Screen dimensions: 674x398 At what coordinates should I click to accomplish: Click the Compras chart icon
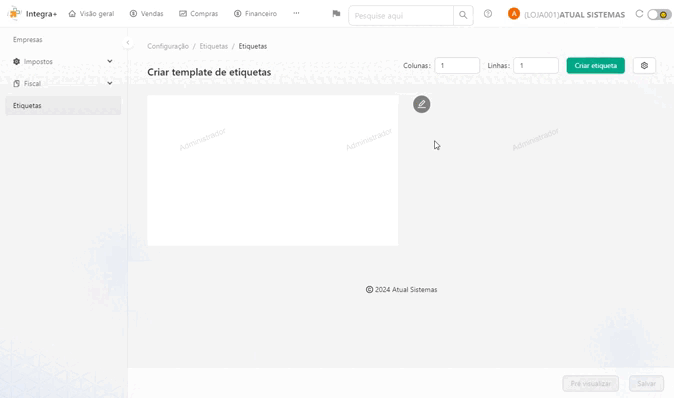(x=183, y=14)
